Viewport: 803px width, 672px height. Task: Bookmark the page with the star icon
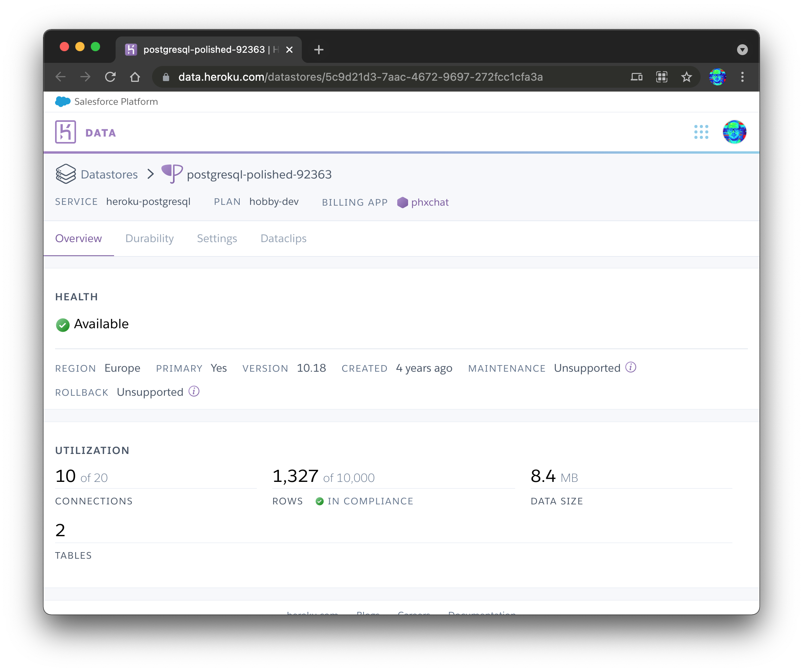(x=687, y=77)
